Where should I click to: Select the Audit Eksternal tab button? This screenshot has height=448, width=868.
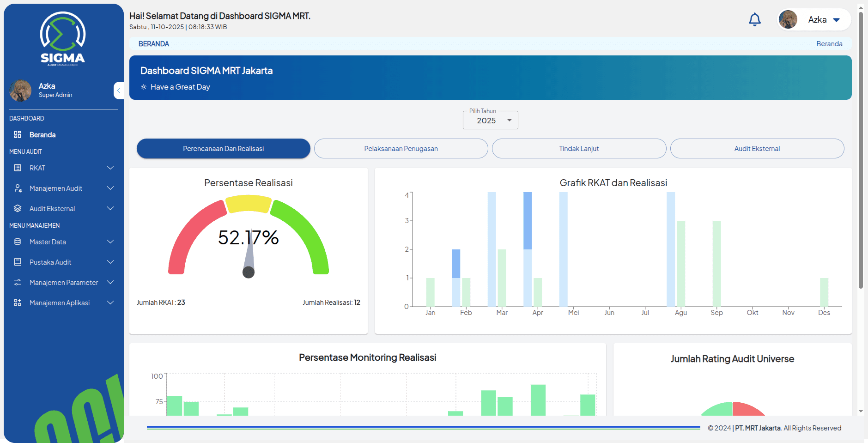coord(757,149)
